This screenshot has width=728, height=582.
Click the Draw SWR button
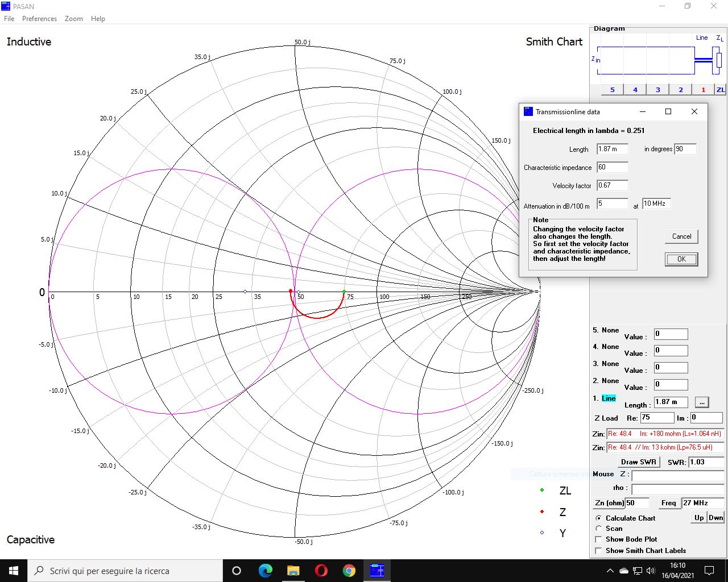[639, 462]
